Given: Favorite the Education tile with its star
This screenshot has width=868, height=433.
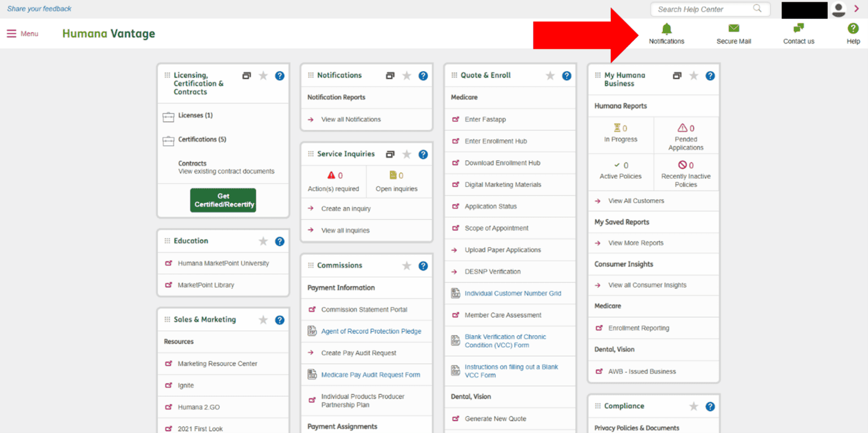Looking at the screenshot, I should pyautogui.click(x=263, y=240).
